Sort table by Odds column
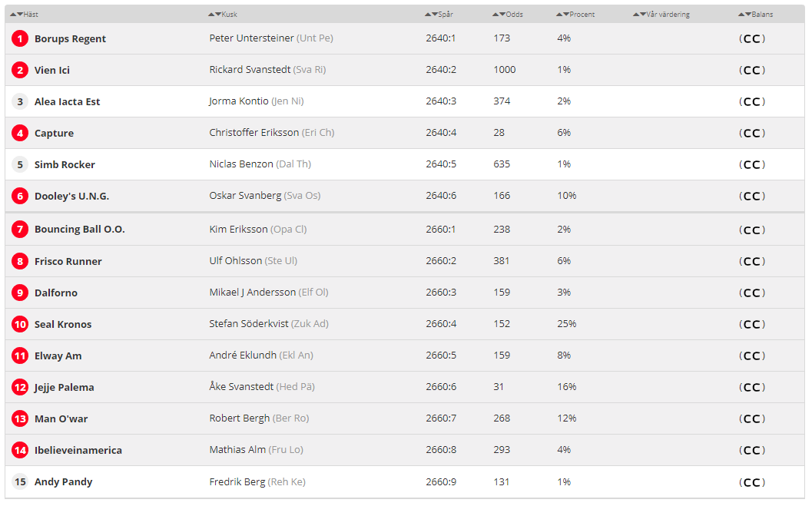 coord(508,15)
